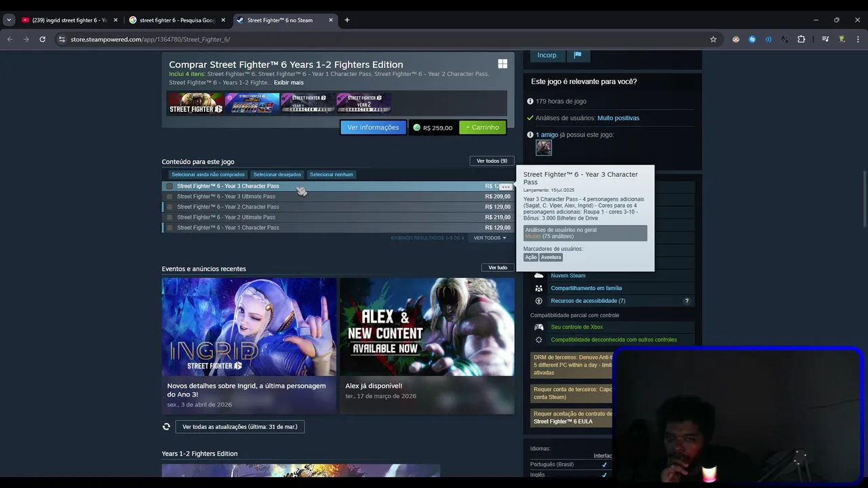Click the Windows platform icon on the bundle

(502, 64)
